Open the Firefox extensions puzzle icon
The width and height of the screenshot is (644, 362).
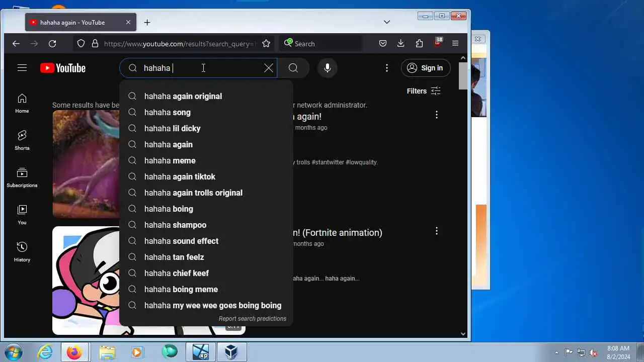[419, 44]
